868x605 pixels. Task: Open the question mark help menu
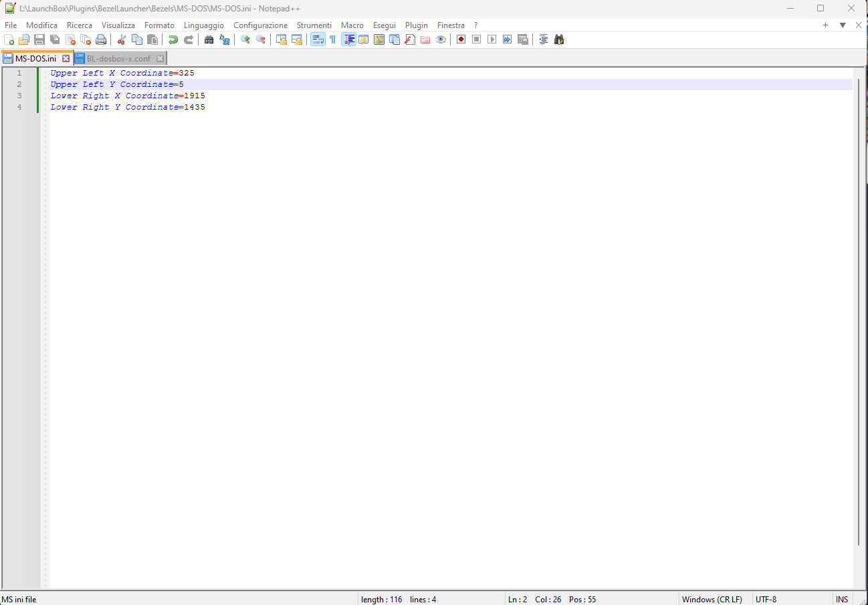(475, 25)
